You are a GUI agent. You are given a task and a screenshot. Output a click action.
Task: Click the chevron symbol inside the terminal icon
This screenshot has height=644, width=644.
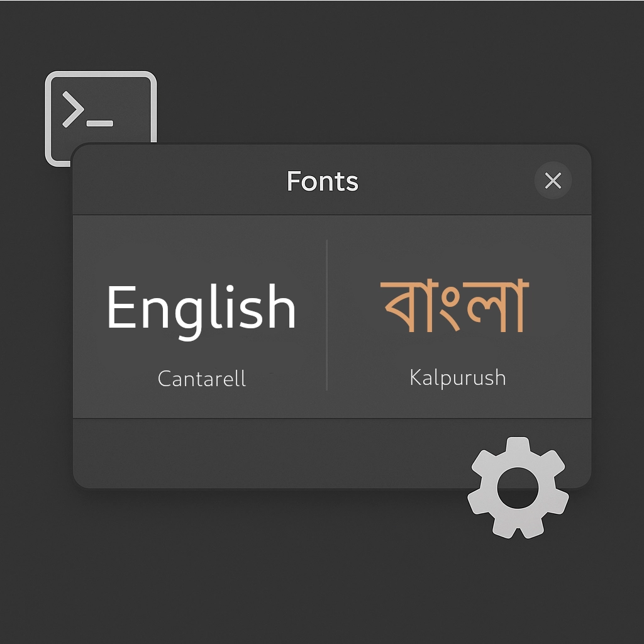pyautogui.click(x=72, y=109)
